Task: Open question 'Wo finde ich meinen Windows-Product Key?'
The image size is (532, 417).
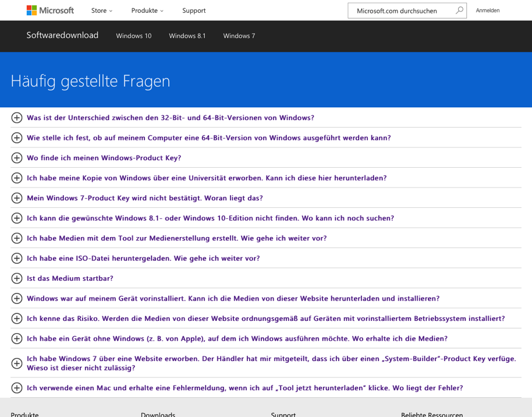Action: click(x=104, y=158)
